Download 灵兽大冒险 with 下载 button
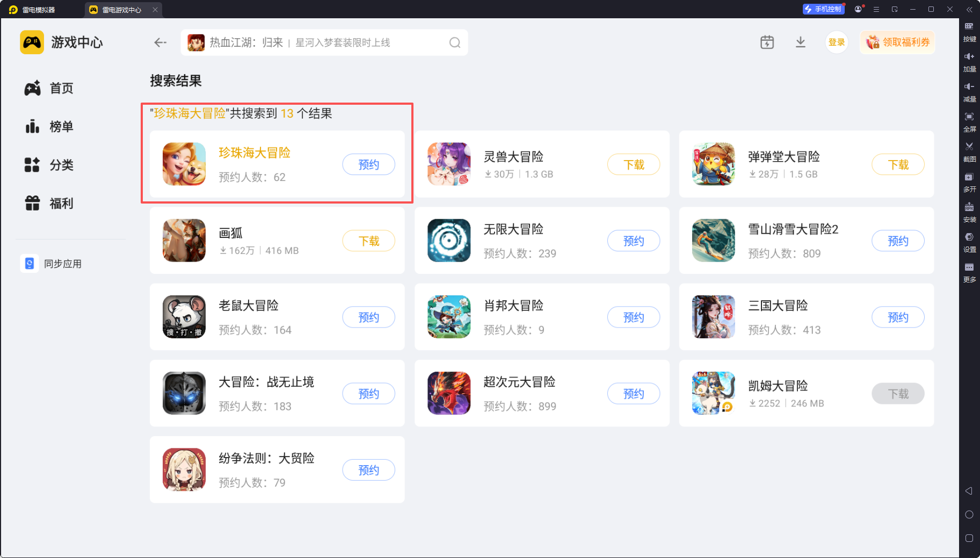The width and height of the screenshot is (980, 558). coord(634,164)
